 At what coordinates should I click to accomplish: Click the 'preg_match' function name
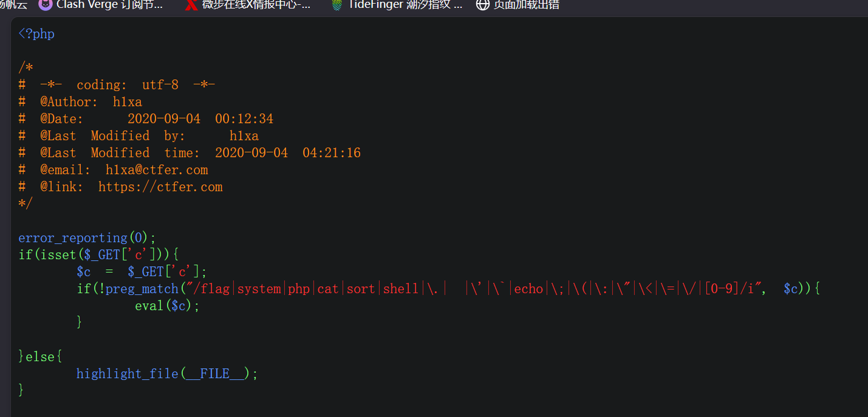[x=142, y=289]
